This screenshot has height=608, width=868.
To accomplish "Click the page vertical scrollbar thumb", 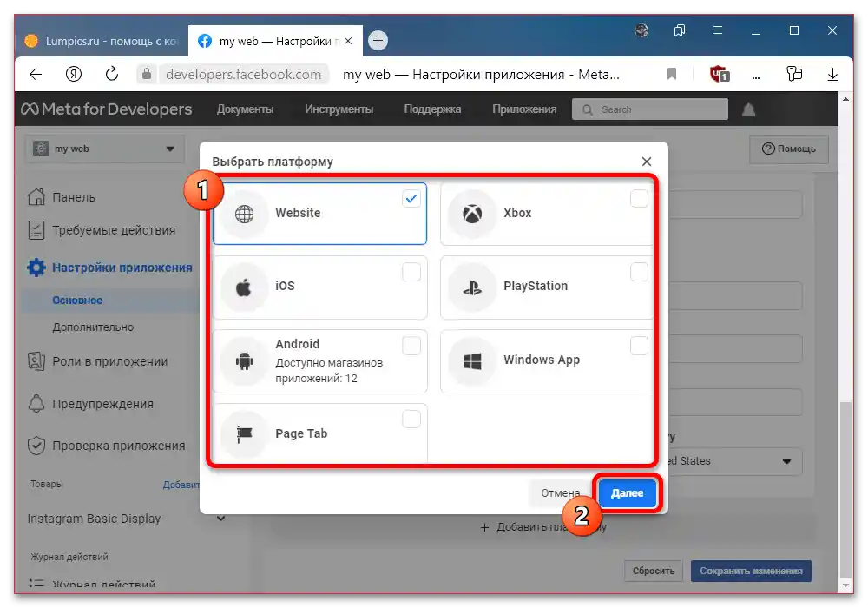I will coord(845,490).
